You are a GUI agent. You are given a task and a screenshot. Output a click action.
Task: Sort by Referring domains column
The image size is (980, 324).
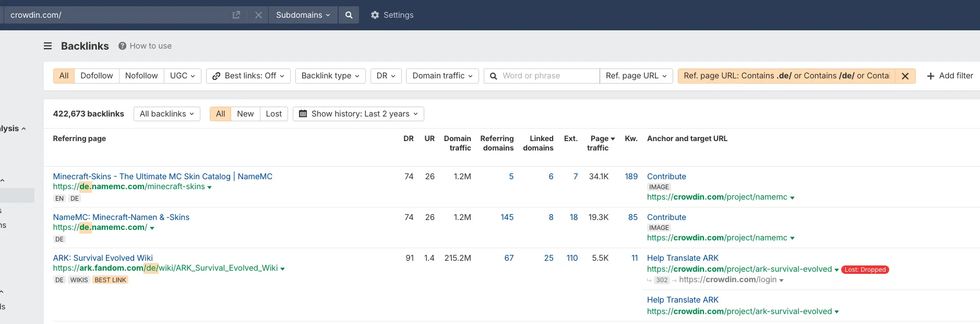497,143
